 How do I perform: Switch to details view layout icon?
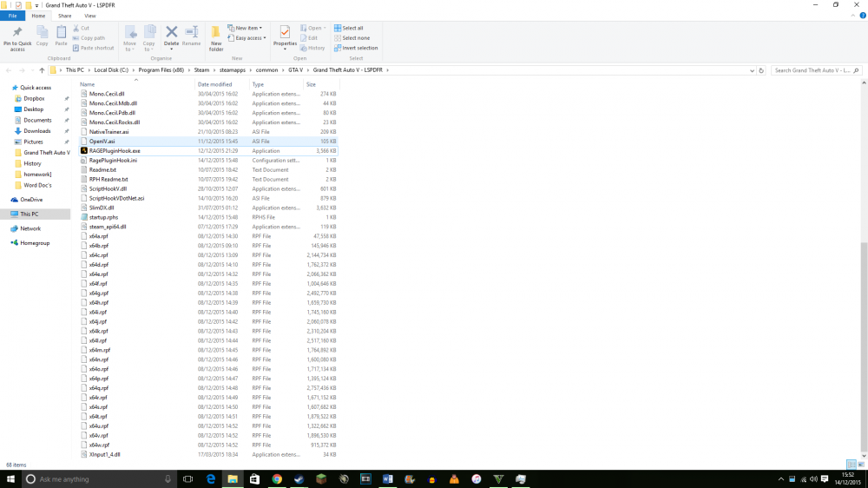(852, 465)
